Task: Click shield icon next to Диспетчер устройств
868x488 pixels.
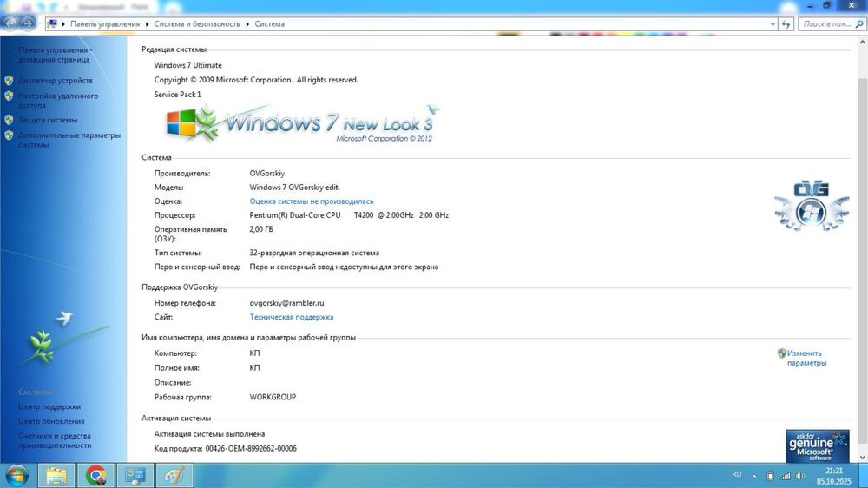Action: pos(9,80)
